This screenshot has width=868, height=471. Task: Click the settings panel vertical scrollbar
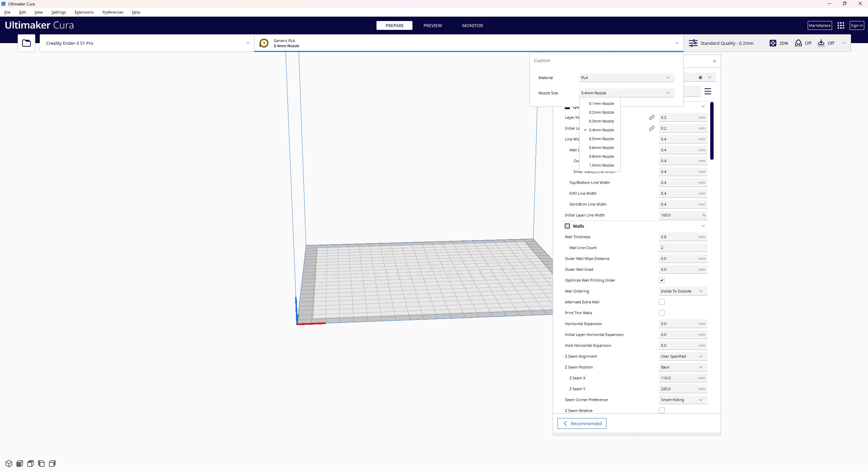pos(712,131)
